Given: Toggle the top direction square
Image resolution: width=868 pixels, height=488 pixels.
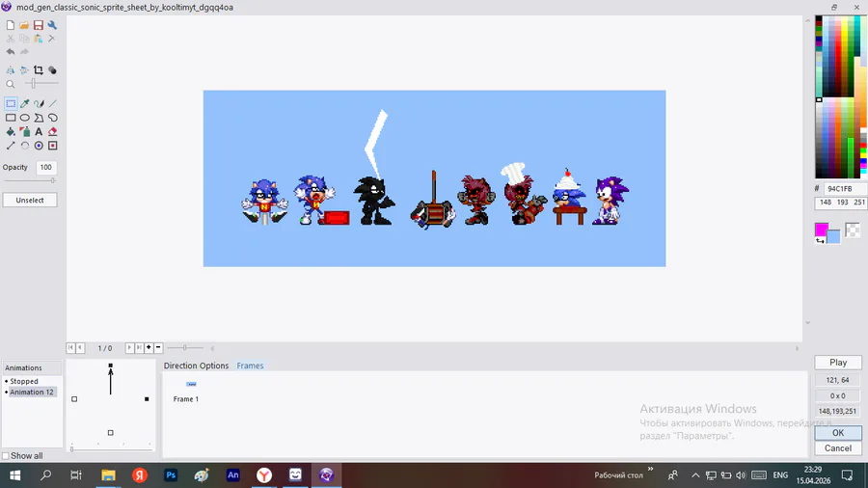Looking at the screenshot, I should pos(111,366).
